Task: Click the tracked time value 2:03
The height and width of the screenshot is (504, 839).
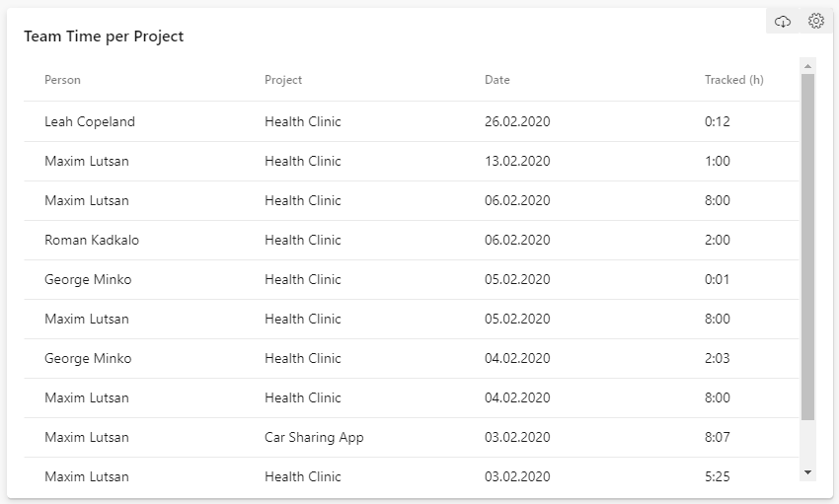Action: [717, 358]
